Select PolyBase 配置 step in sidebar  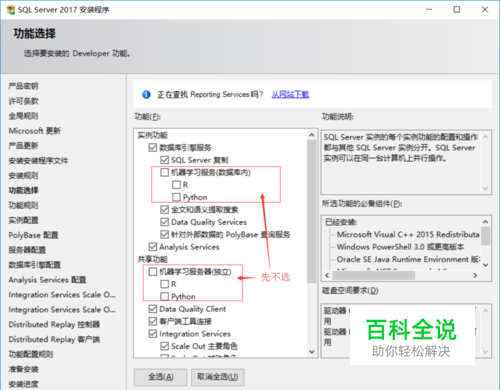pyautogui.click(x=33, y=235)
